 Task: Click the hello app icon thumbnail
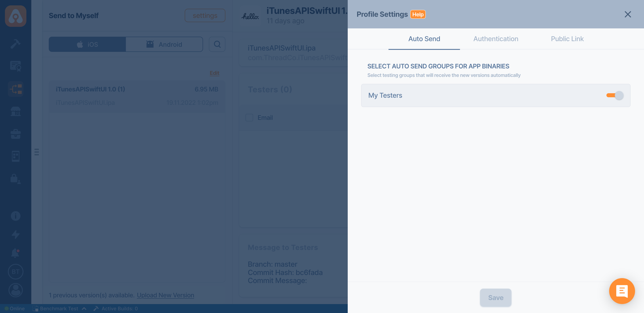(x=250, y=16)
